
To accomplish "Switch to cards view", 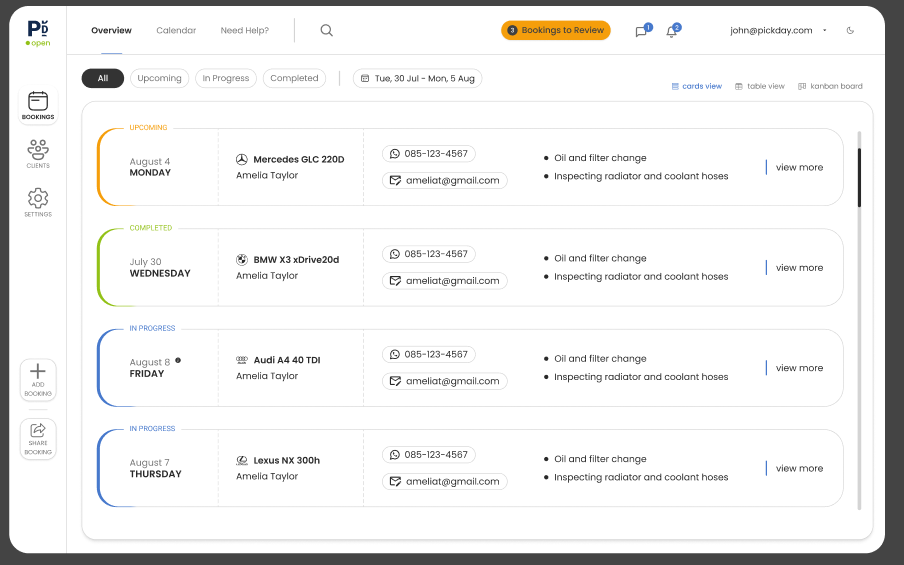I will 696,86.
